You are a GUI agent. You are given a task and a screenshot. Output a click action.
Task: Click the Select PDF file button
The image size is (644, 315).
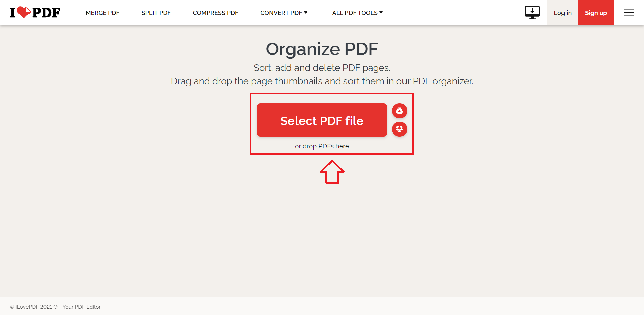[x=322, y=120]
